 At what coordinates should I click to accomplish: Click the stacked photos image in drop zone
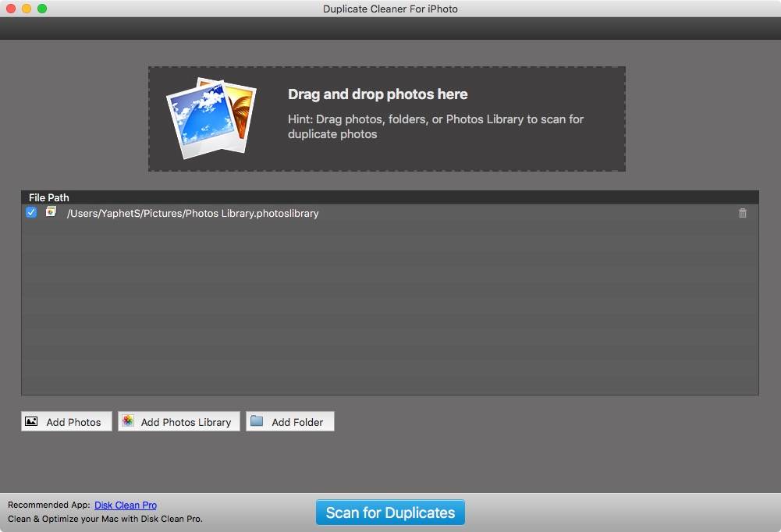(x=211, y=118)
